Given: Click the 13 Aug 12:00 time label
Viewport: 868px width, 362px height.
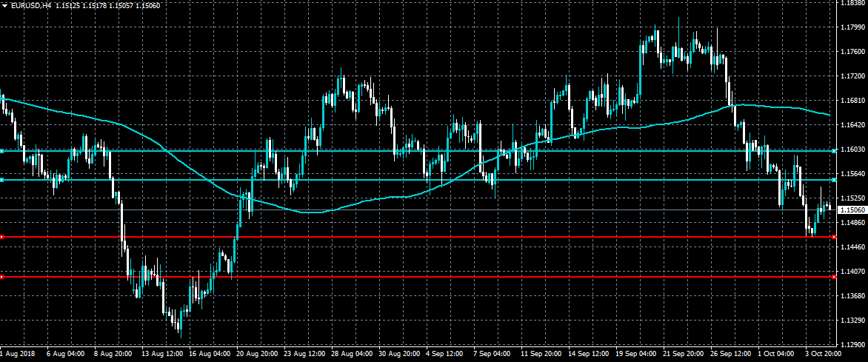Looking at the screenshot, I should (161, 353).
